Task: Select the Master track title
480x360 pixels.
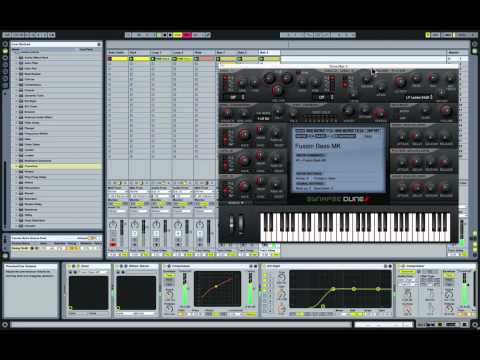Action: pyautogui.click(x=454, y=52)
